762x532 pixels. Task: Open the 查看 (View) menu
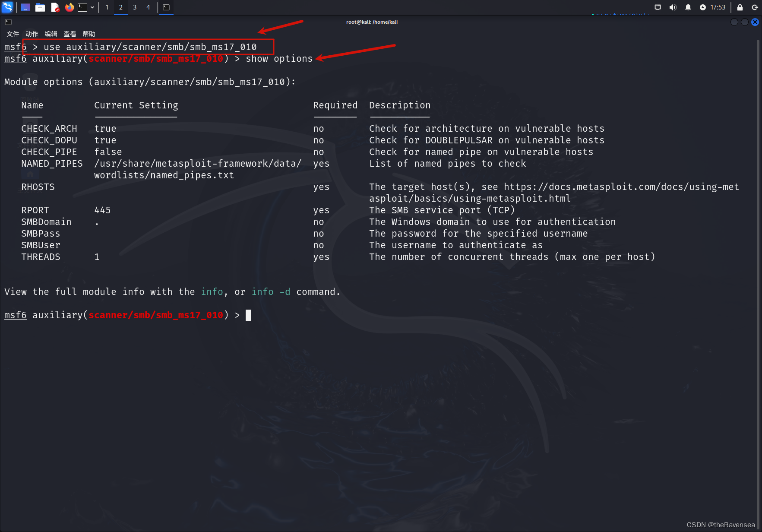pos(70,34)
